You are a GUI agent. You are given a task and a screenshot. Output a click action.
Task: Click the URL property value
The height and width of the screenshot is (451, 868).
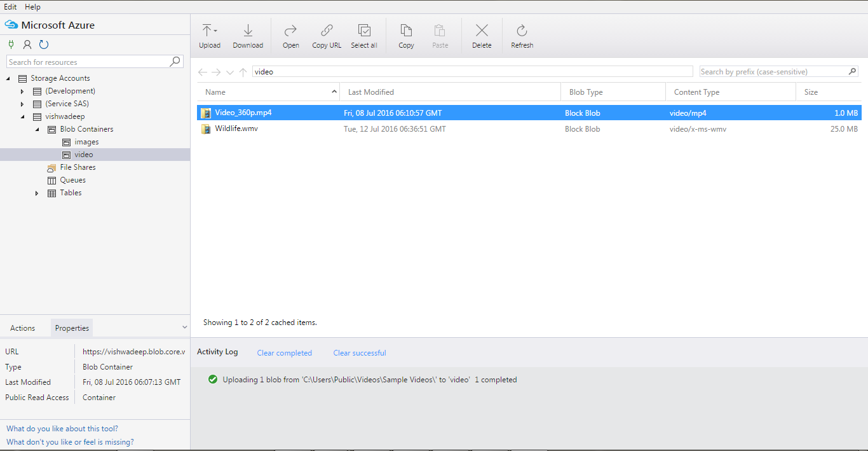click(x=133, y=352)
